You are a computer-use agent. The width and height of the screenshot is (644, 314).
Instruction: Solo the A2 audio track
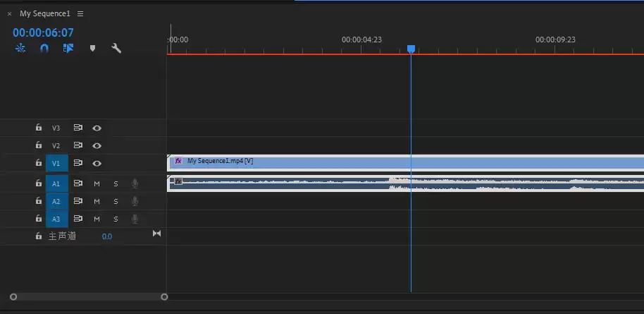pyautogui.click(x=116, y=202)
